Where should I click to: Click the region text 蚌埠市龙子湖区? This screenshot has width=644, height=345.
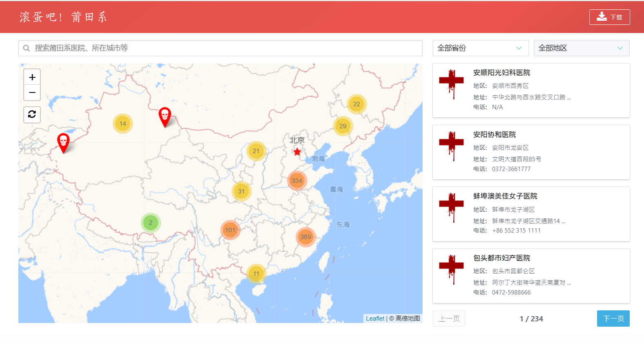[513, 210]
